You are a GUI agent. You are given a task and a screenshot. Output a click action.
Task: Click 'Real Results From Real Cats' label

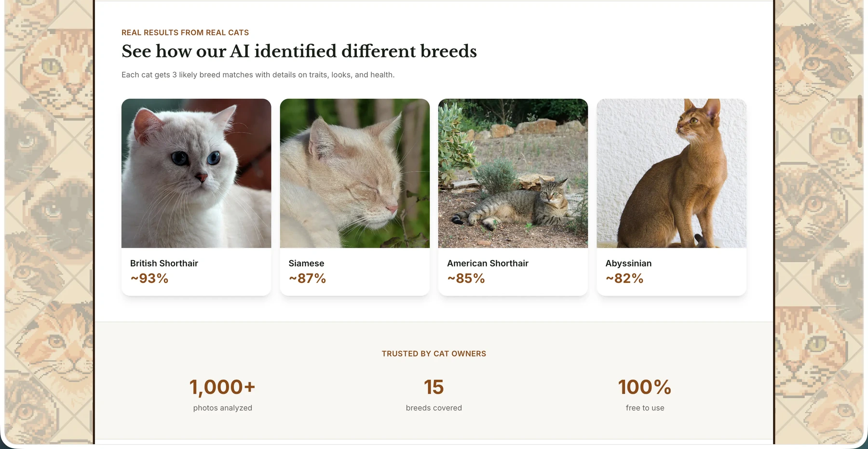[x=185, y=33]
